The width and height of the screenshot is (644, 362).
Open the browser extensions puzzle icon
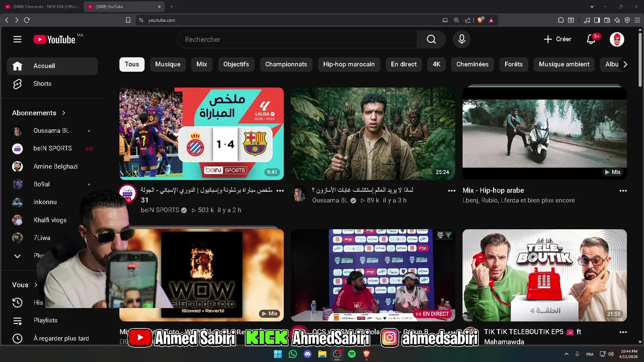point(561,20)
